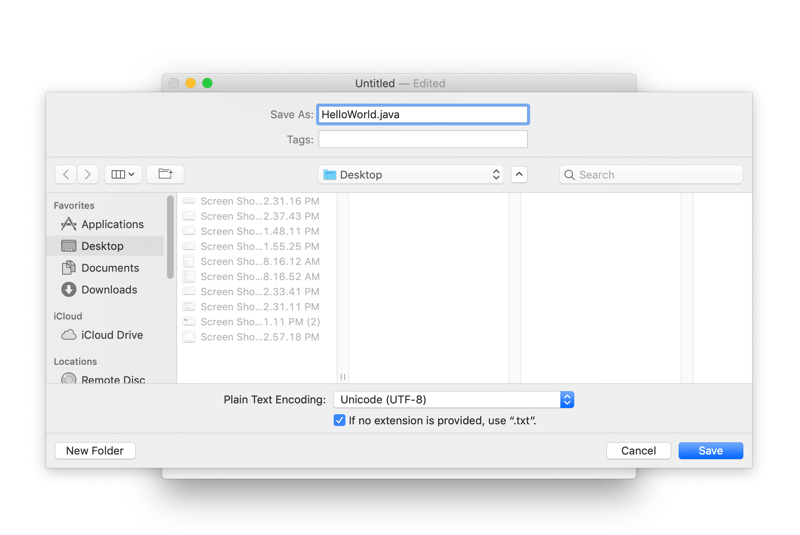Click the New Folder button
This screenshot has height=535, width=800.
click(x=95, y=451)
